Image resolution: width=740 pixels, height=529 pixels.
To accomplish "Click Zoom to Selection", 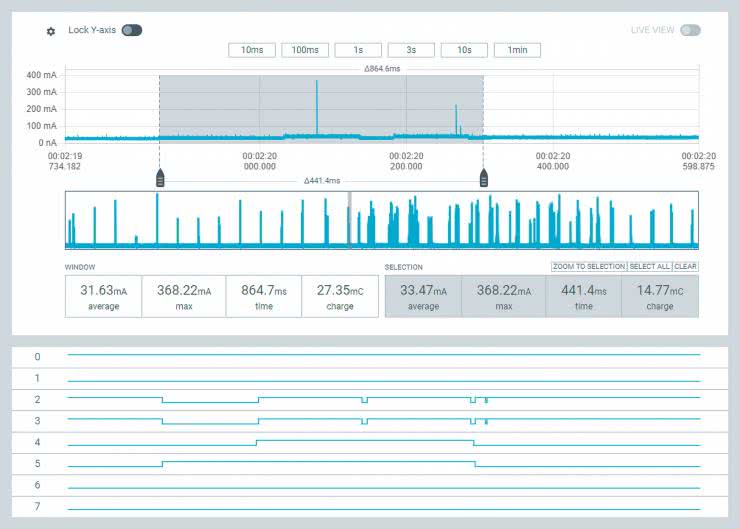I will coord(588,267).
